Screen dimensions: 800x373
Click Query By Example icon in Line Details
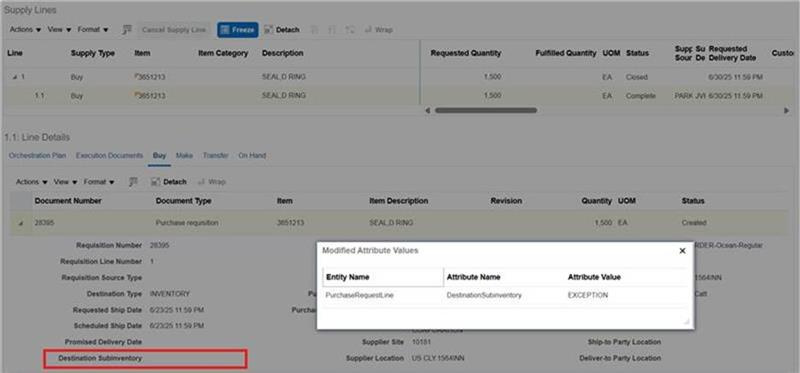[x=133, y=182]
